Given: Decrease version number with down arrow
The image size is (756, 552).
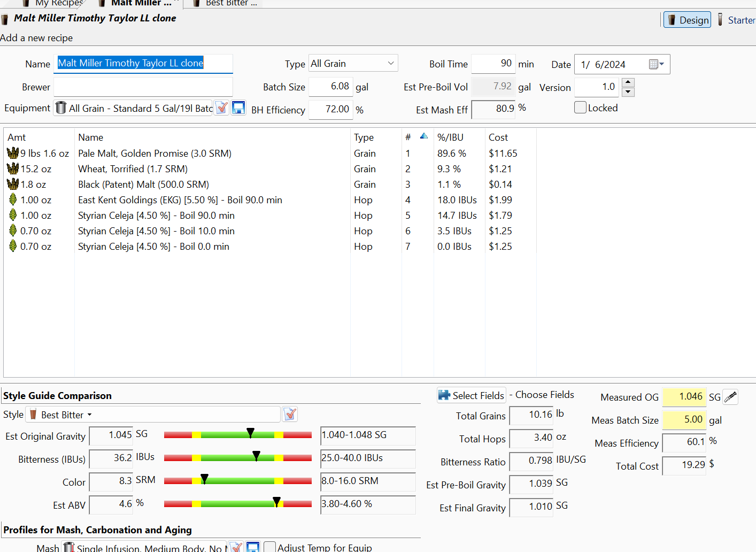Looking at the screenshot, I should tap(629, 92).
